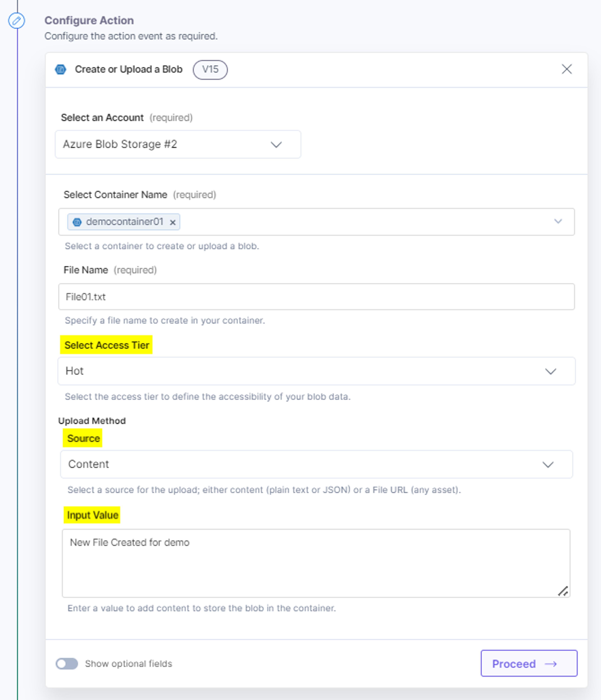Open the Select an Account dropdown
This screenshot has width=601, height=700.
[178, 144]
